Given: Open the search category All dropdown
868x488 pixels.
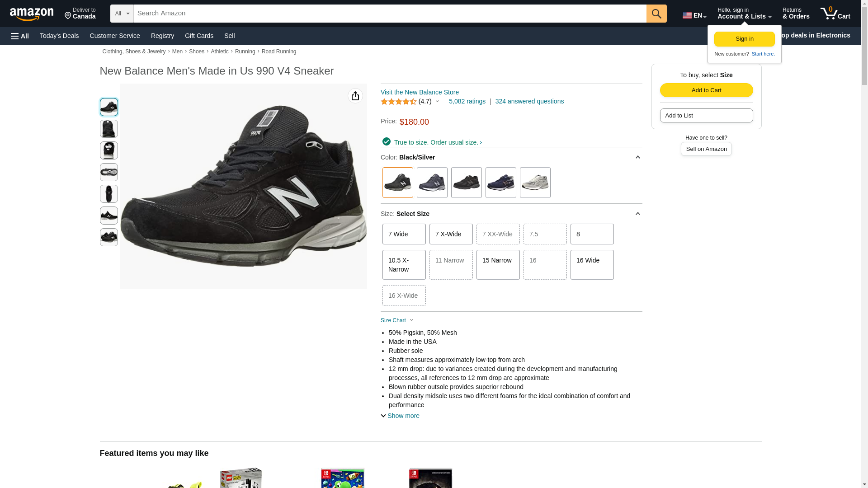Looking at the screenshot, I should 122,14.
